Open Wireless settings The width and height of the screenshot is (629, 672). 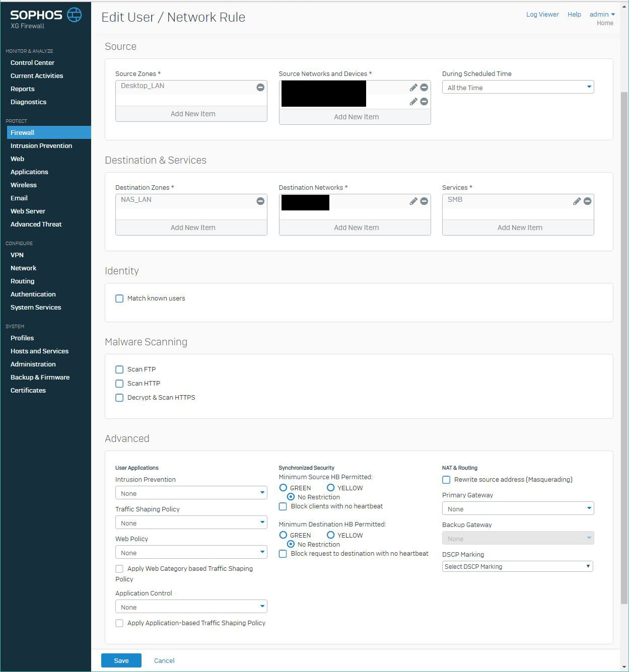[24, 185]
